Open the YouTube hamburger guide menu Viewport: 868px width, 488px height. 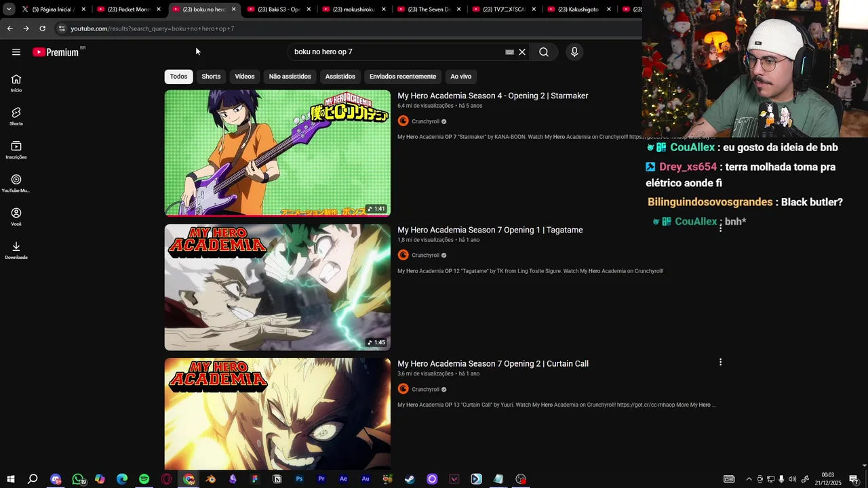click(16, 52)
